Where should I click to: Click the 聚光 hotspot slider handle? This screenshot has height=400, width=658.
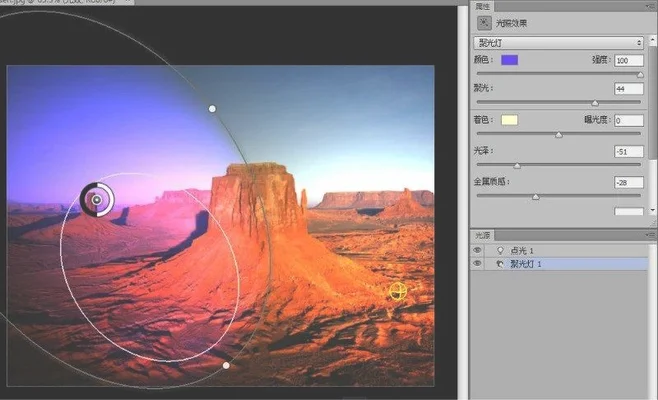coord(595,103)
